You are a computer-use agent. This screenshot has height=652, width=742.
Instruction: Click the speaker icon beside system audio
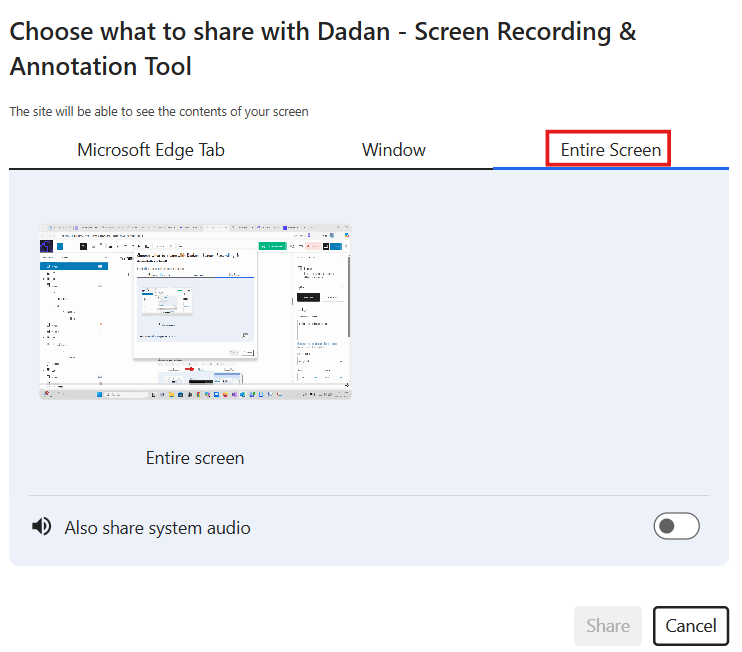point(42,527)
